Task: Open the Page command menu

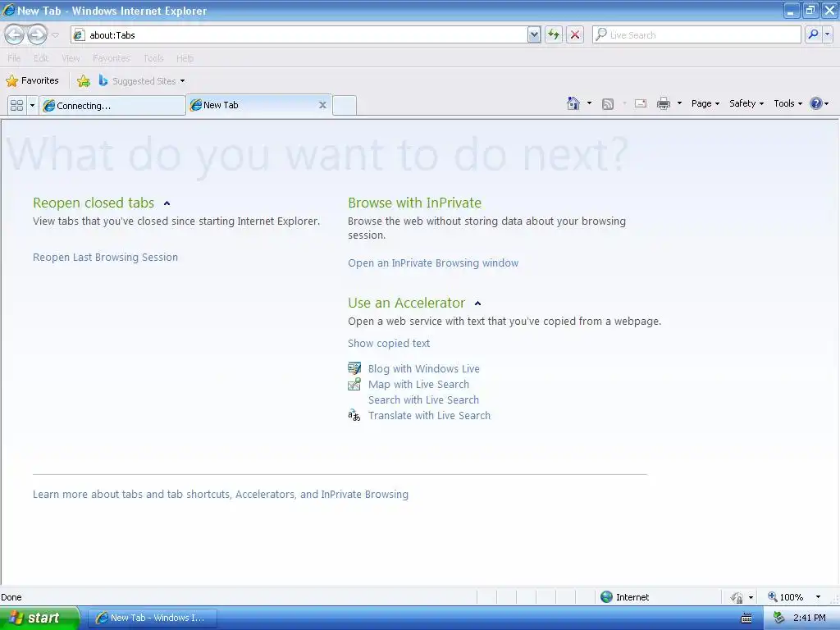Action: 705,103
